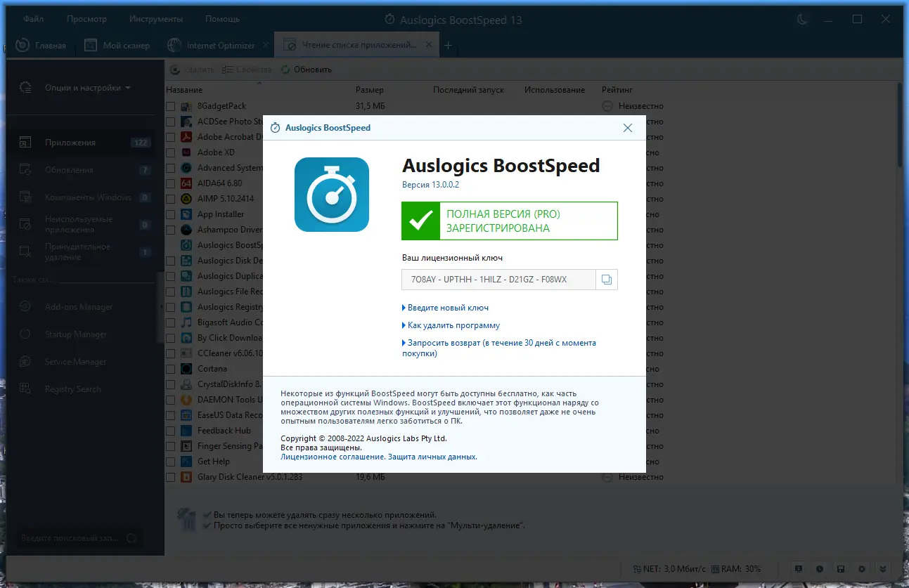Check the RAM usage indicator in the status bar
Viewport: 909px width, 588px height.
pos(735,569)
